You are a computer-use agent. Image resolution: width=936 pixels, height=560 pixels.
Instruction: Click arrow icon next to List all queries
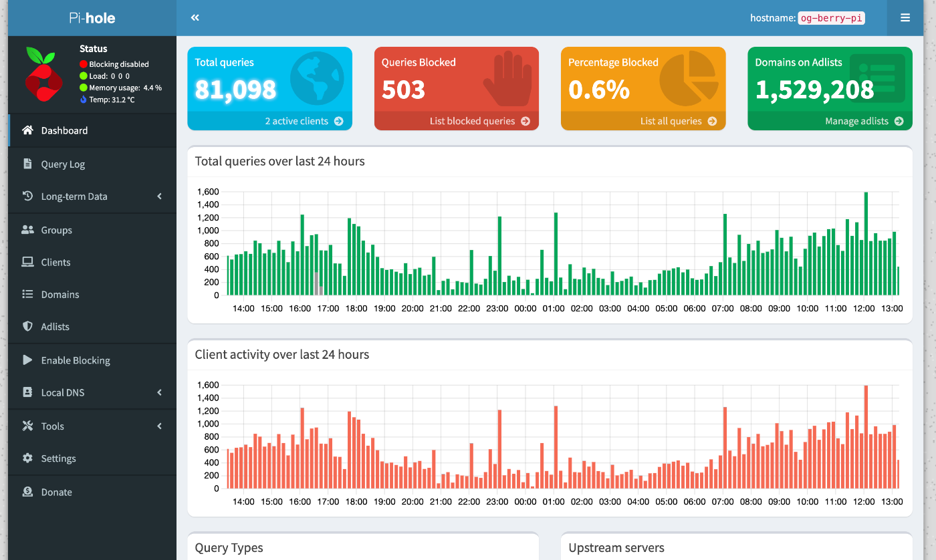click(712, 121)
